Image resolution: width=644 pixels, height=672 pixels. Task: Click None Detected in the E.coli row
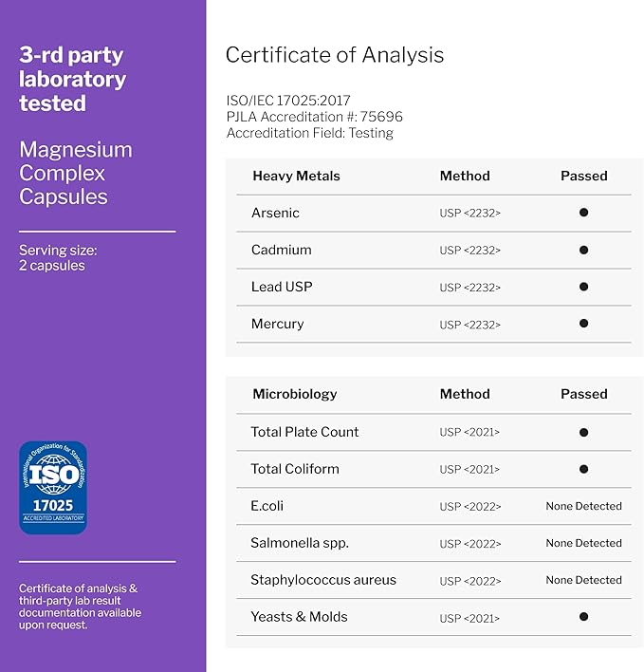(x=583, y=506)
